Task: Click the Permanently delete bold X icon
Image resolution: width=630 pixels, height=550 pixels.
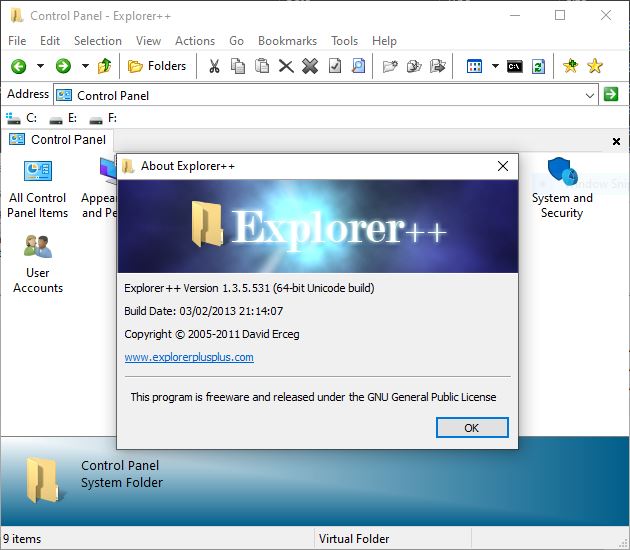Action: [310, 66]
